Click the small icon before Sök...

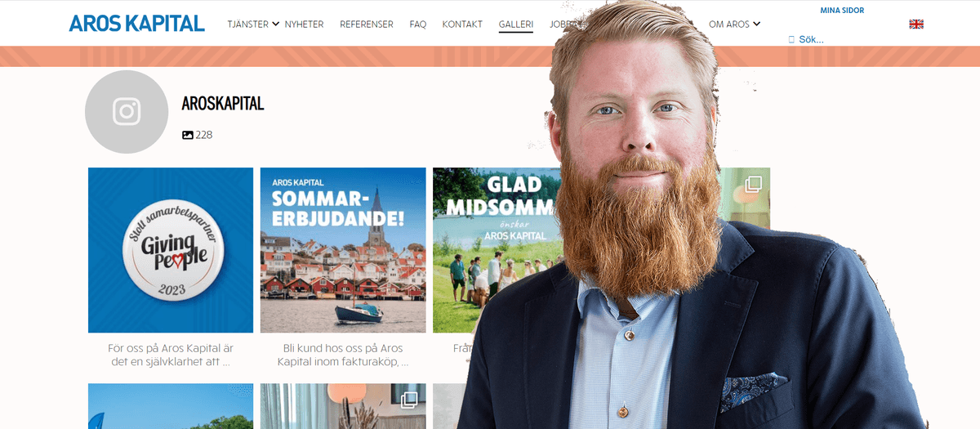click(x=791, y=39)
